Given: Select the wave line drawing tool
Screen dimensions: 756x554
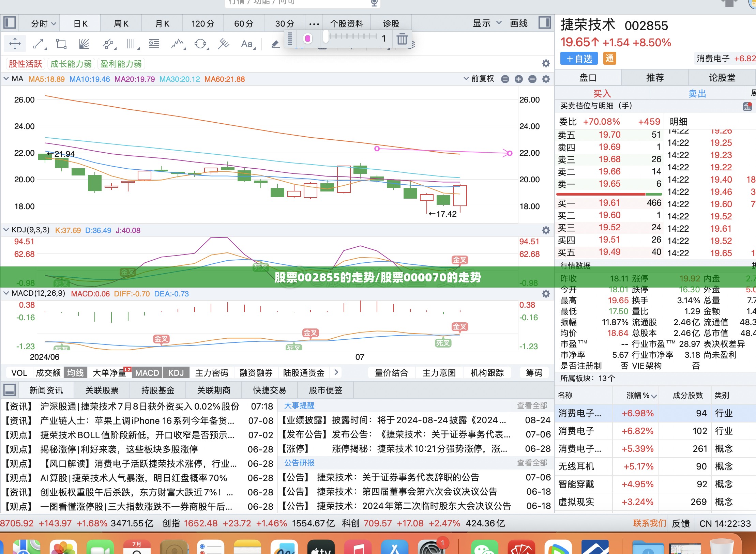Looking at the screenshot, I should pyautogui.click(x=178, y=44).
